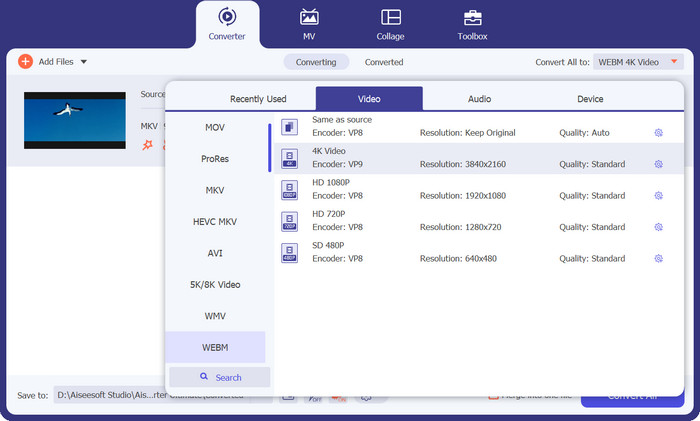Choose MKV in the format list
Viewport: 700px width, 421px height.
(x=215, y=190)
